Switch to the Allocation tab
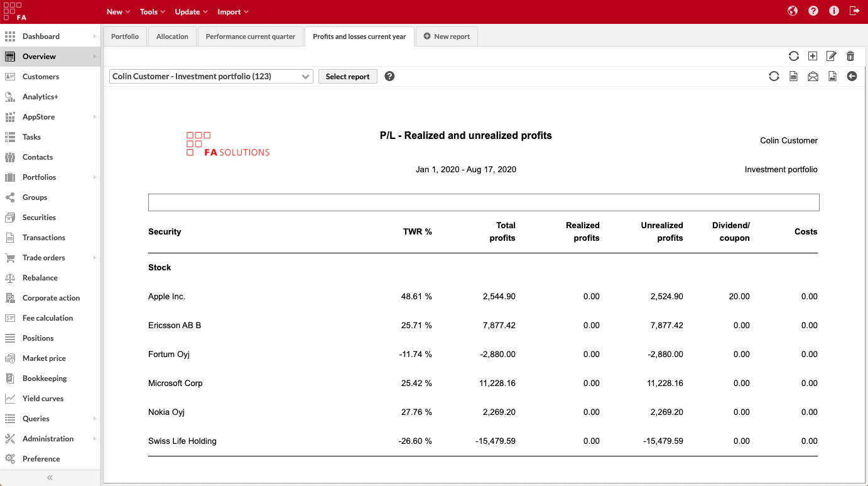Screen dimensions: 868x486 [x=172, y=36]
